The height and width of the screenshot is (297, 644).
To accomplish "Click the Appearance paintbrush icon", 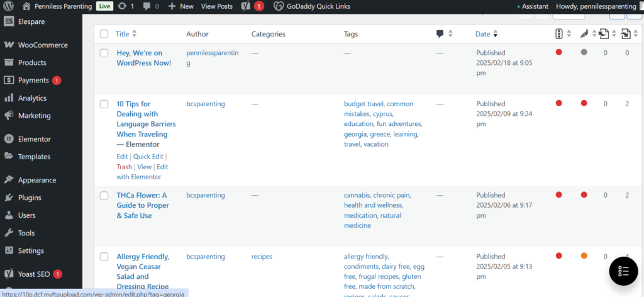I will click(x=9, y=179).
